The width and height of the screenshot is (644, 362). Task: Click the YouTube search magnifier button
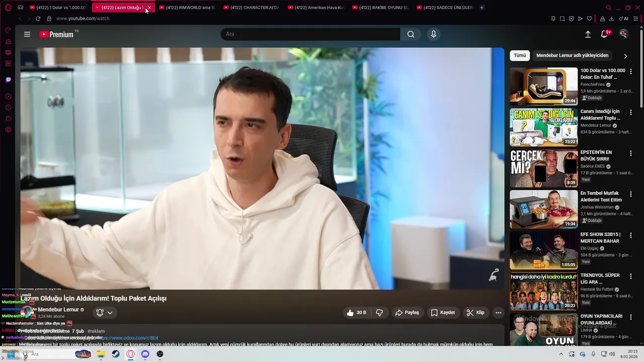[411, 34]
